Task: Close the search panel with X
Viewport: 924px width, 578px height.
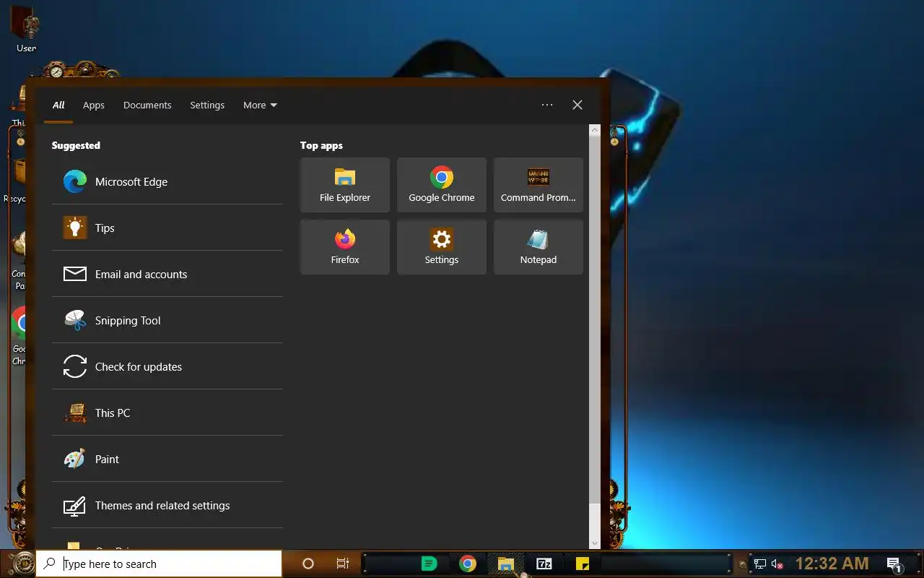Action: tap(577, 105)
